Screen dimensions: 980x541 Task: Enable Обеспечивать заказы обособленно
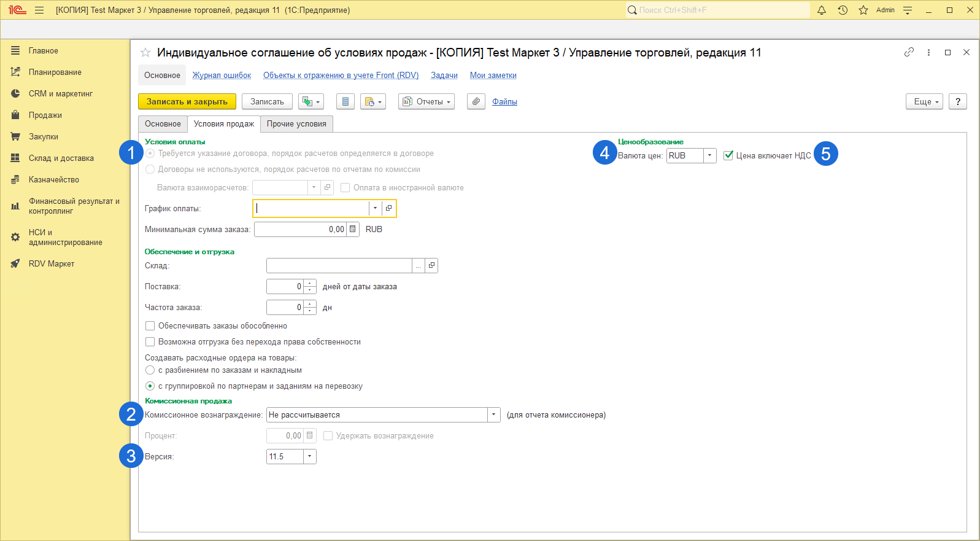(x=150, y=325)
